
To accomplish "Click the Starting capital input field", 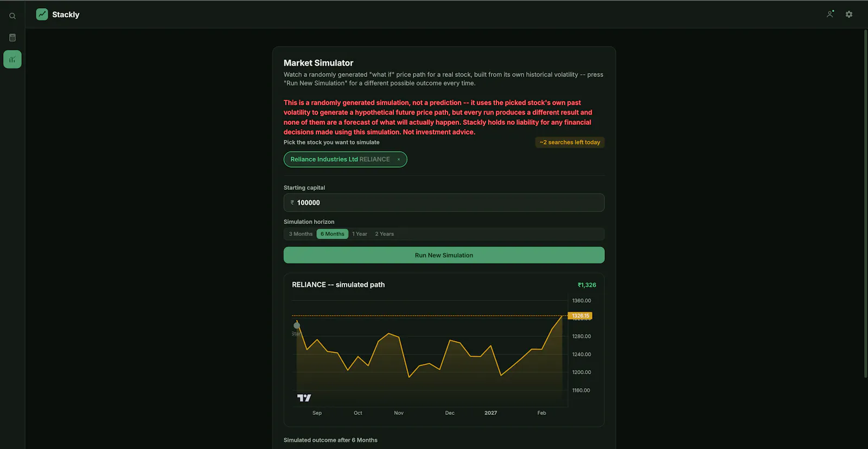I will [x=444, y=203].
